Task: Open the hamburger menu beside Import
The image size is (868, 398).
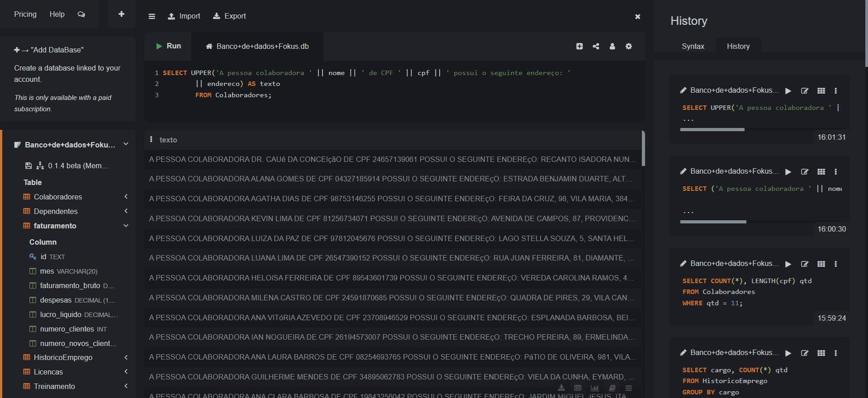Action: [152, 16]
